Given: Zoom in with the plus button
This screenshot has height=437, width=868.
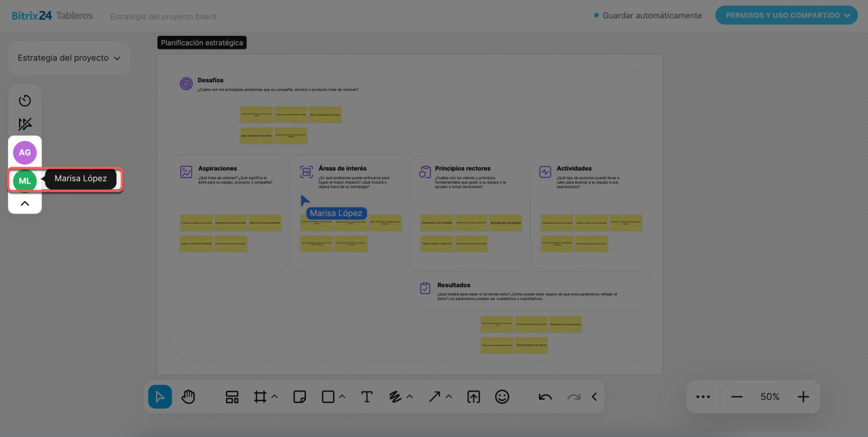Looking at the screenshot, I should point(803,397).
